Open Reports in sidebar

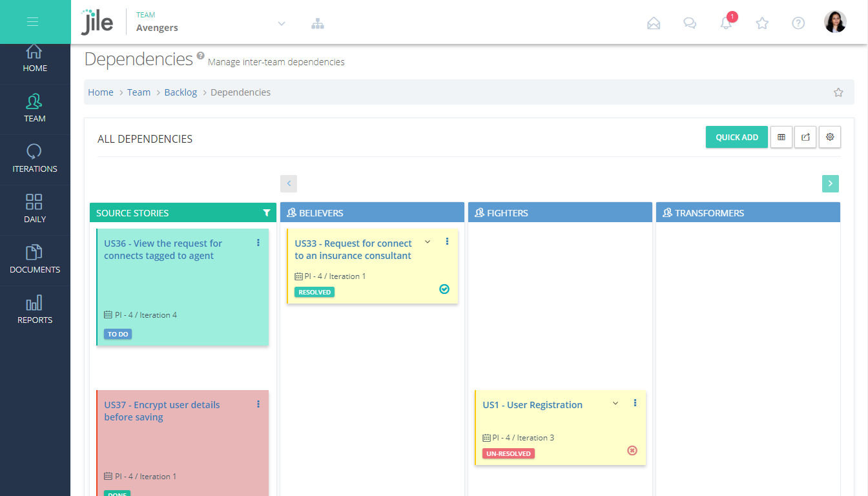[x=35, y=311]
